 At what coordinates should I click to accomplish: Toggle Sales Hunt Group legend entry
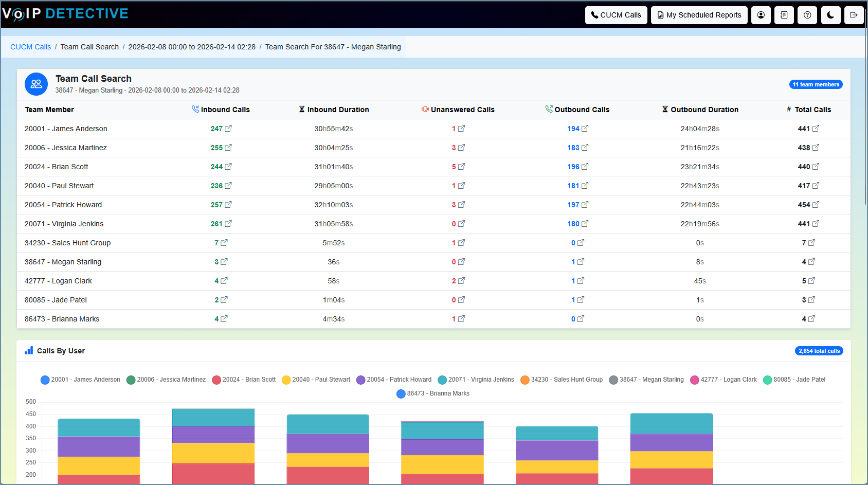point(562,380)
